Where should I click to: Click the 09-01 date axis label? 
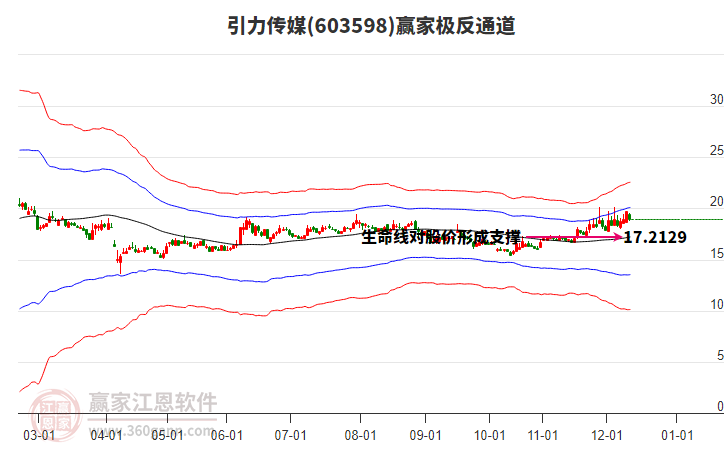pos(425,435)
